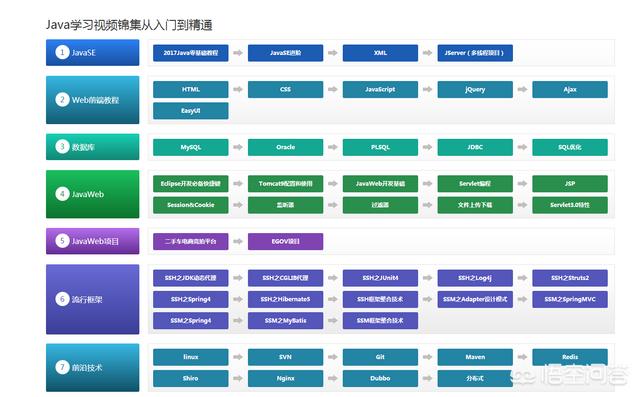Open the 流行框架 category block
The image size is (640, 397).
93,299
